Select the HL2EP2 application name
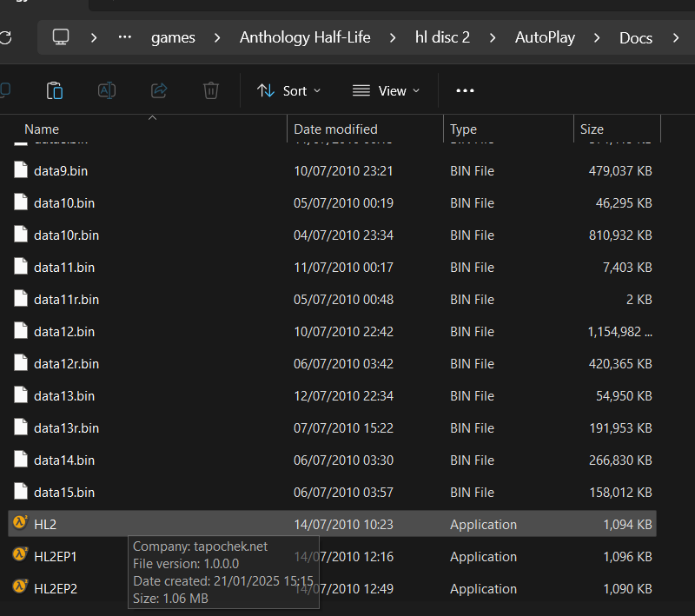 pyautogui.click(x=56, y=588)
